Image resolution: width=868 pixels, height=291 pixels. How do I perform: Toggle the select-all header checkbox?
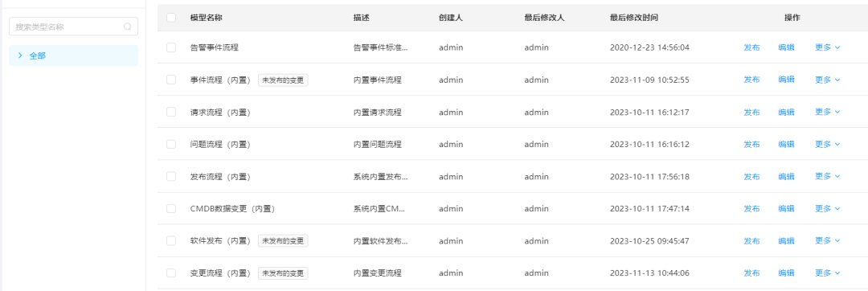click(171, 18)
